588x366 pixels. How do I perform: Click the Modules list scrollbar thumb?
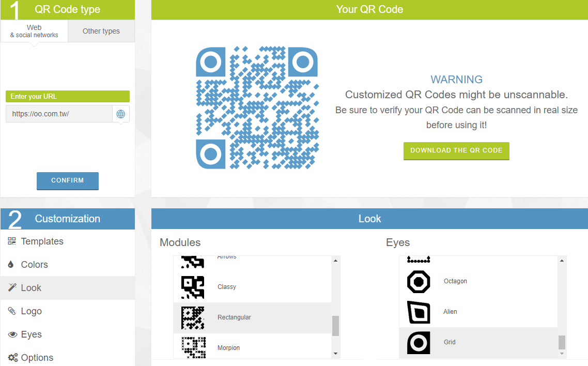coord(336,326)
